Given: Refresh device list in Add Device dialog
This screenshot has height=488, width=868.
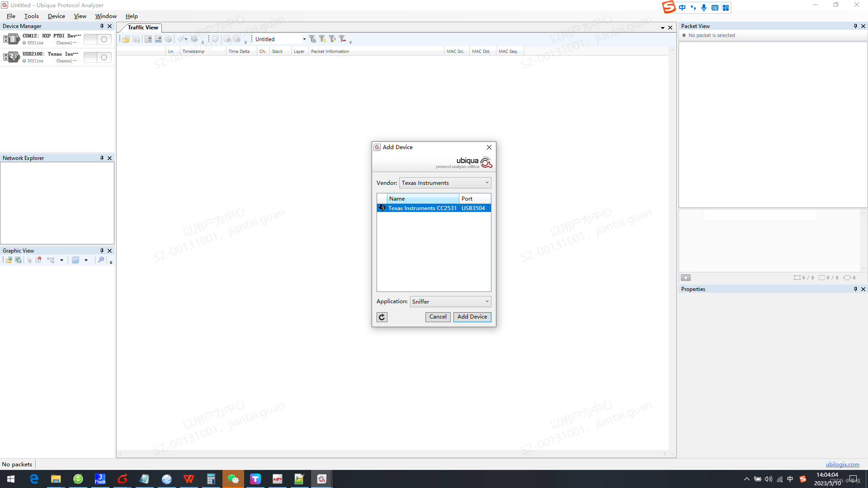Looking at the screenshot, I should (382, 317).
